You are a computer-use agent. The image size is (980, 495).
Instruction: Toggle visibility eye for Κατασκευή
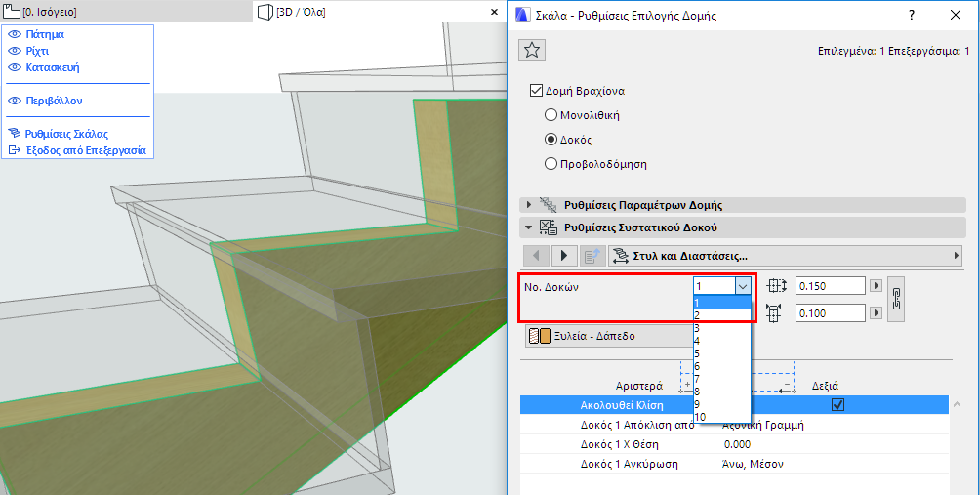[15, 67]
